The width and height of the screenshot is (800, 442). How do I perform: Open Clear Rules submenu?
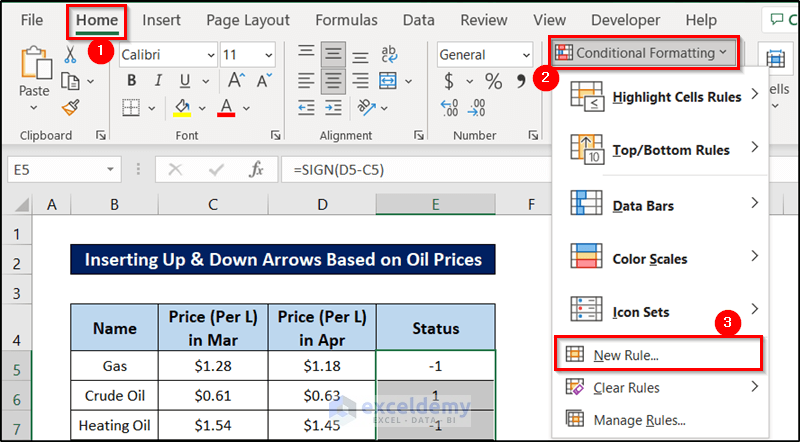(661, 388)
